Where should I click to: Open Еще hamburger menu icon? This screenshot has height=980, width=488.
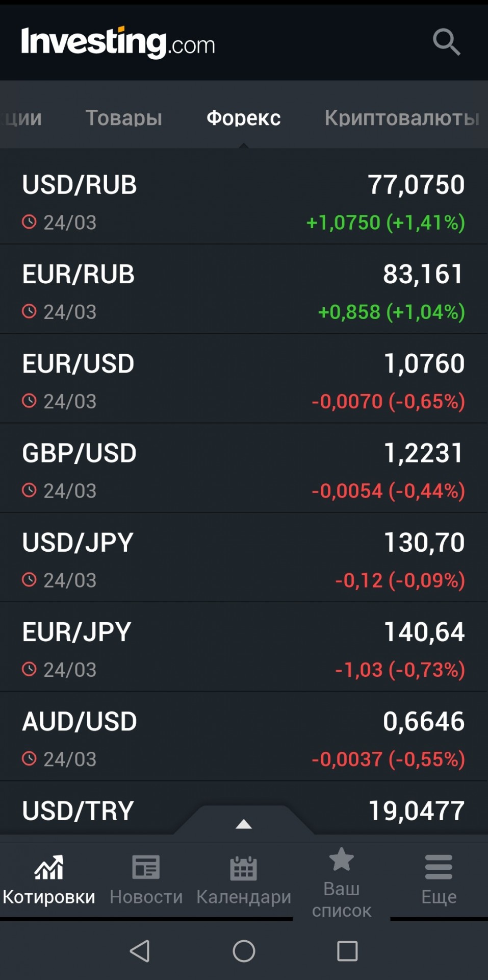tap(439, 867)
